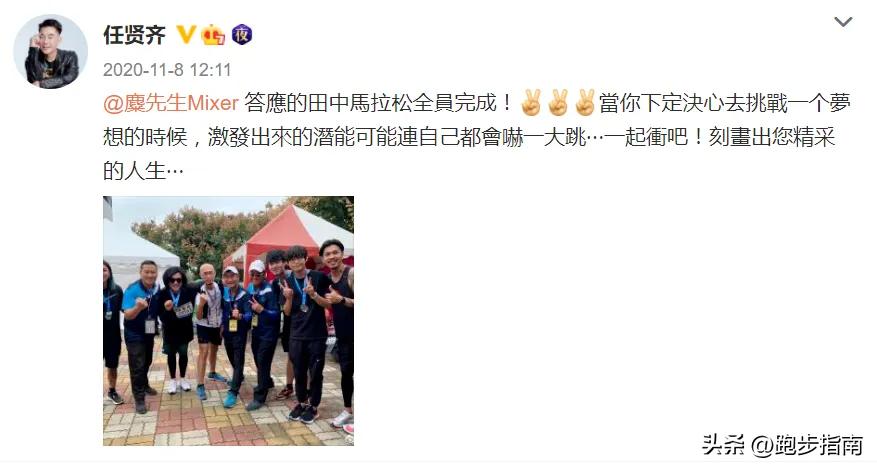Screen dimensions: 877x470
Task: Click the first victory hand emoji
Action: click(531, 103)
